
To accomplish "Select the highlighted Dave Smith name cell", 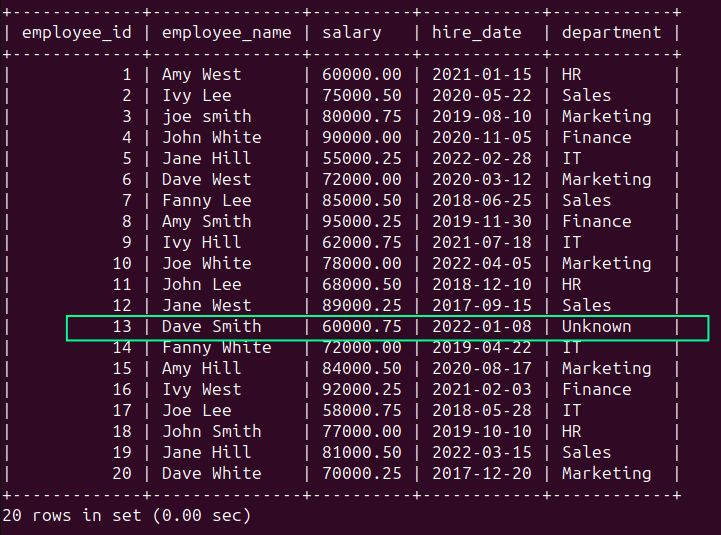I will 211,326.
